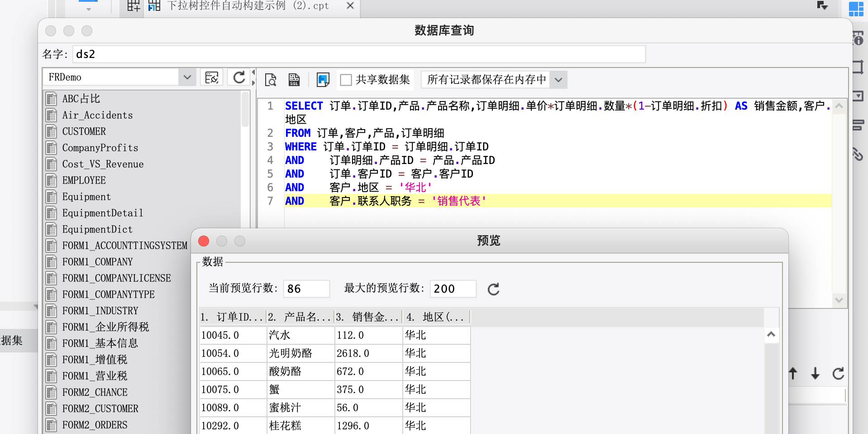
Task: Select the FORM1_企业所得税 table
Action: [118, 327]
